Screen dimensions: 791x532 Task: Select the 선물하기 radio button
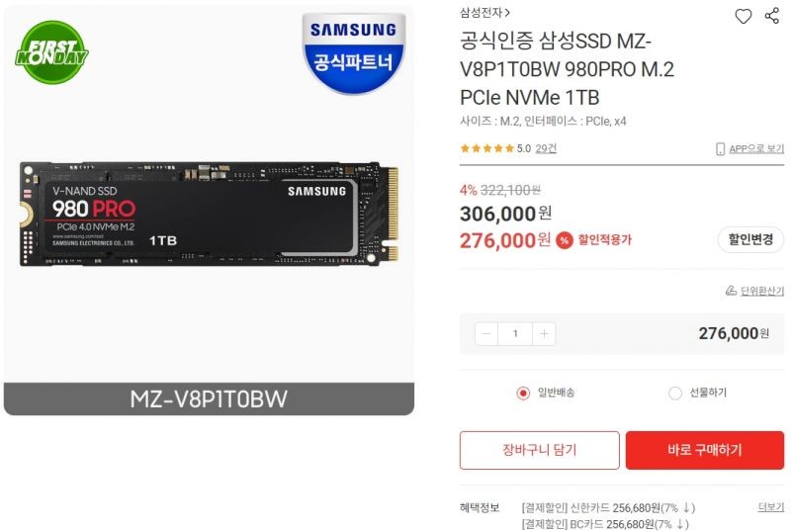675,393
